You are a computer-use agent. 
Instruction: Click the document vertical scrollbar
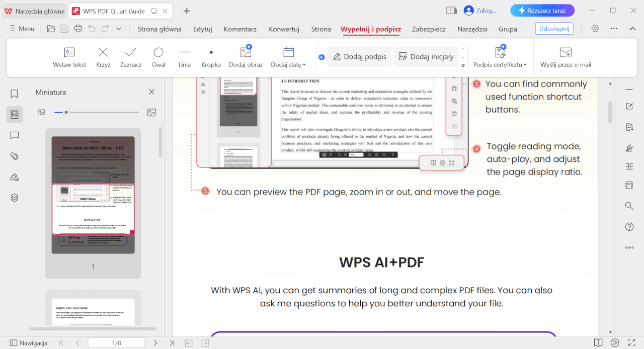(611, 112)
